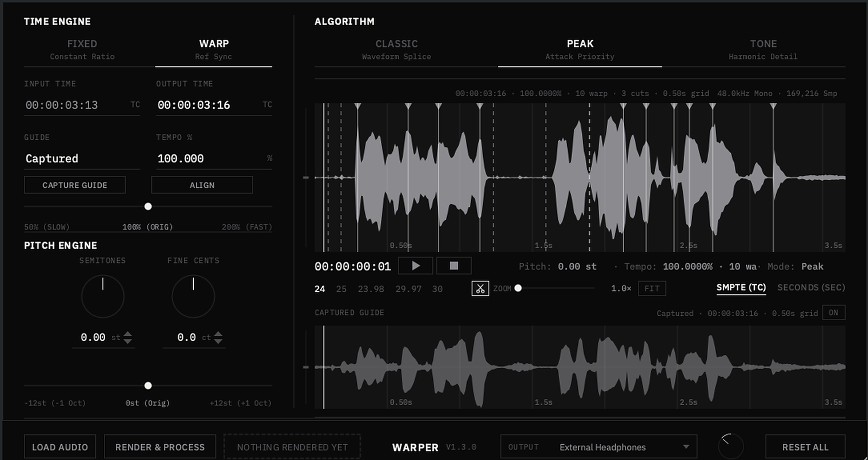The height and width of the screenshot is (460, 868).
Task: Switch display to SMPTE (TC)
Action: pyautogui.click(x=741, y=288)
